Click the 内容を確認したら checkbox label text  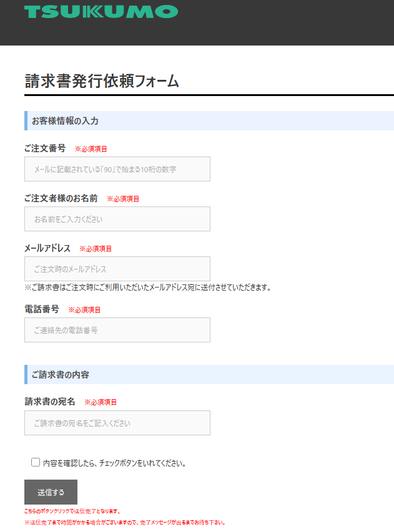tap(115, 463)
